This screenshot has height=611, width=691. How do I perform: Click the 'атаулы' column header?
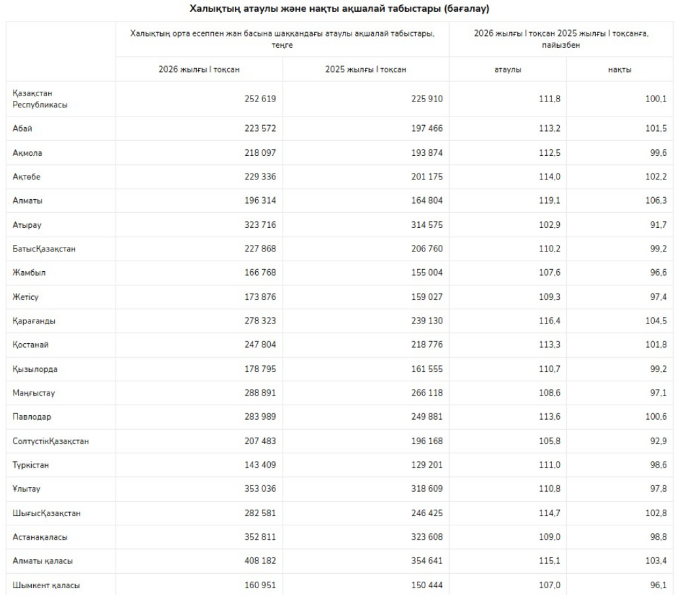(508, 70)
